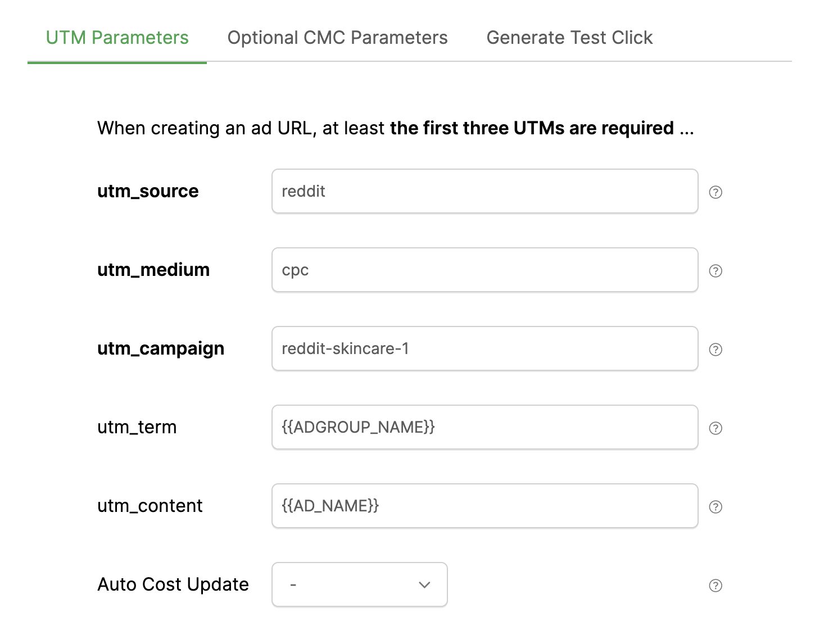The height and width of the screenshot is (644, 815).
Task: Open the Auto Cost Update dropdown
Action: point(359,584)
